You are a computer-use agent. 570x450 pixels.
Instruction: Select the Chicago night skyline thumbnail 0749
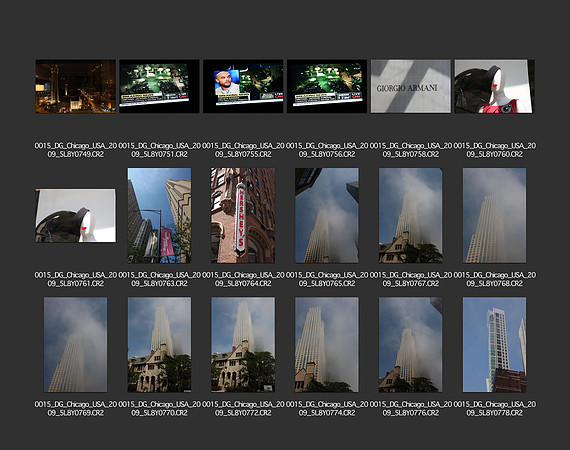(76, 87)
